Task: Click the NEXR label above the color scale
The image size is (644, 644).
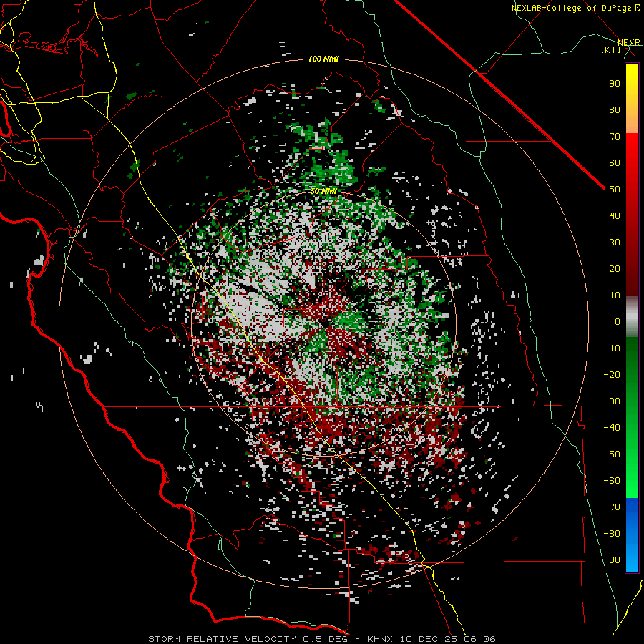Action: pos(629,42)
